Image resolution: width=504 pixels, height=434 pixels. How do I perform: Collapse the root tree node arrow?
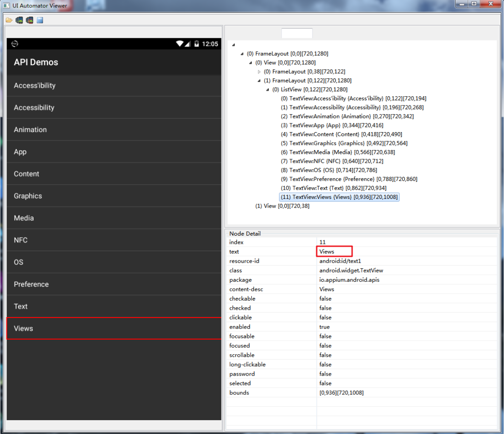(234, 45)
